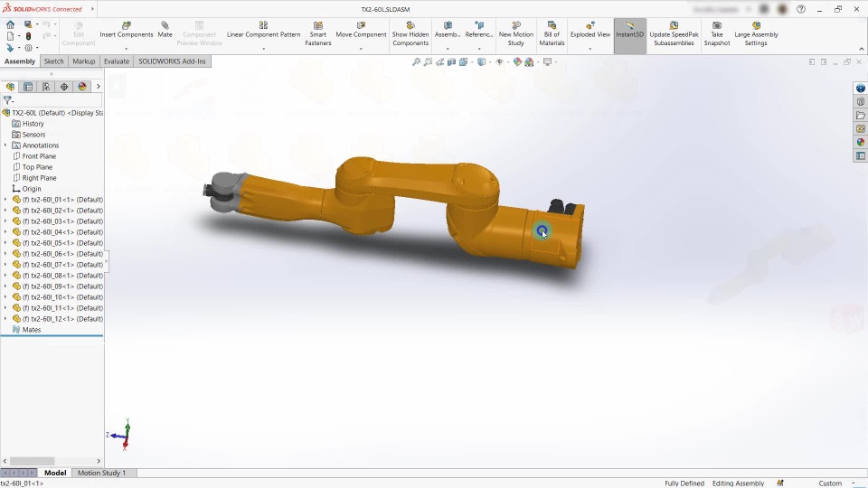Switch to Sketch ribbon tab
The width and height of the screenshot is (868, 488).
click(x=53, y=61)
